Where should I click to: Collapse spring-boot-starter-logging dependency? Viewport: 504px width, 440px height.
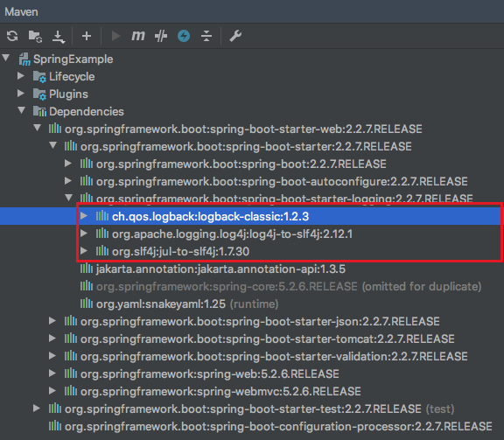[x=68, y=198]
